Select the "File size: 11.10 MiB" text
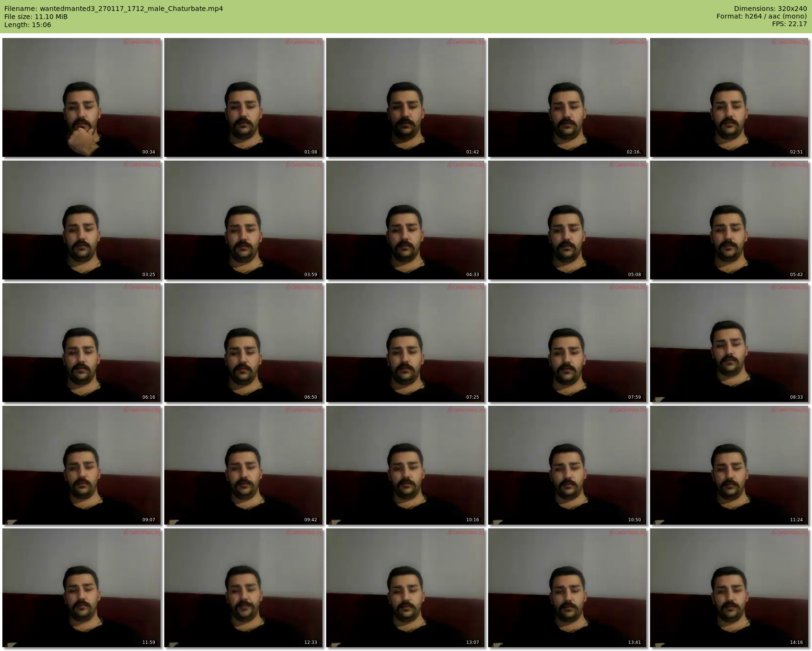 coord(36,17)
